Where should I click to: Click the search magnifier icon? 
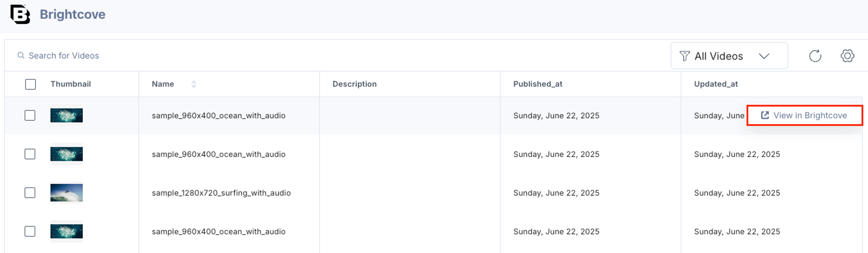(x=21, y=55)
